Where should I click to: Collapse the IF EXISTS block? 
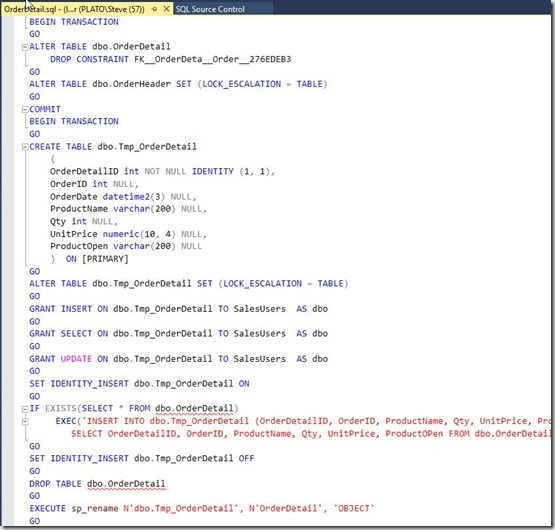pyautogui.click(x=25, y=409)
